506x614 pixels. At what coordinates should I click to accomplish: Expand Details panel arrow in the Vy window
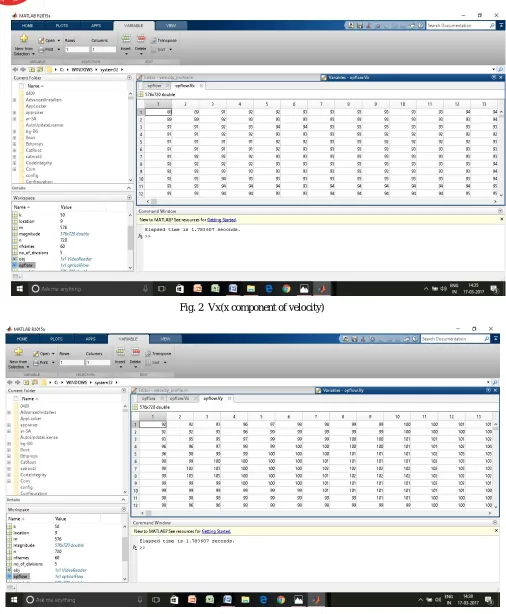point(123,500)
